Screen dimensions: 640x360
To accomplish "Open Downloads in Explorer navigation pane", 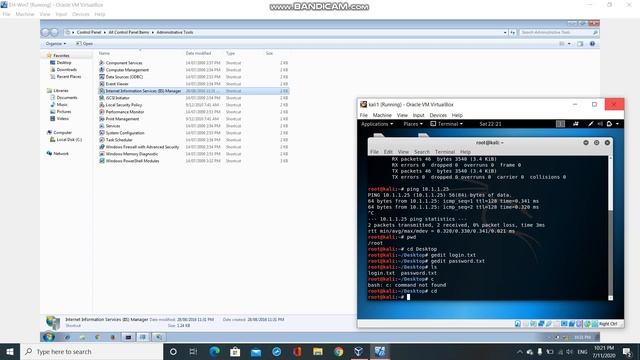I will [x=67, y=69].
